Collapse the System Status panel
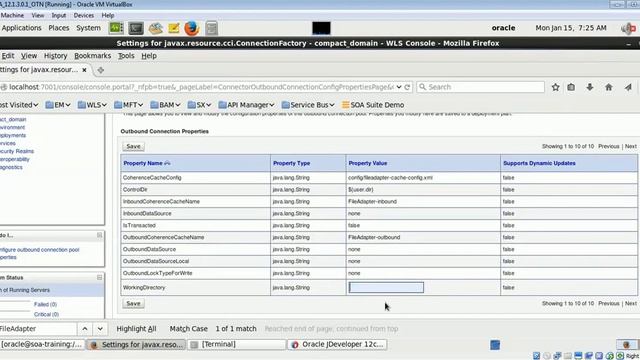 (x=99, y=278)
